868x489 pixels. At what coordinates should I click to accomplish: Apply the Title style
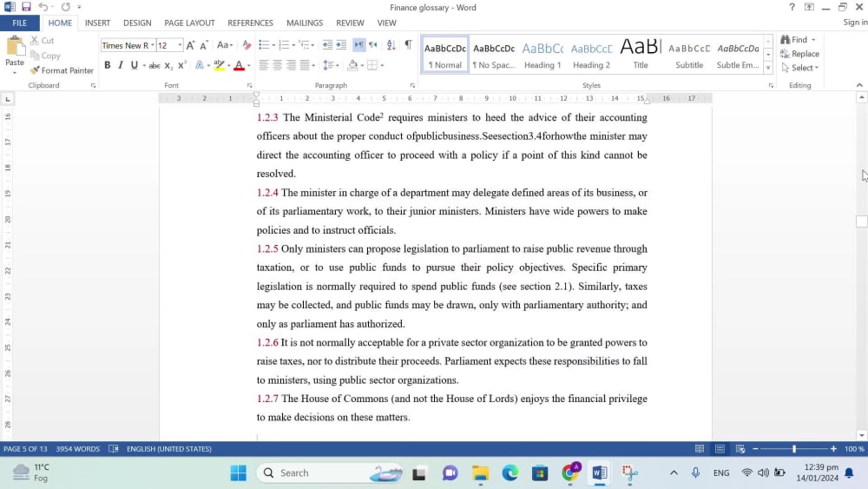point(641,54)
